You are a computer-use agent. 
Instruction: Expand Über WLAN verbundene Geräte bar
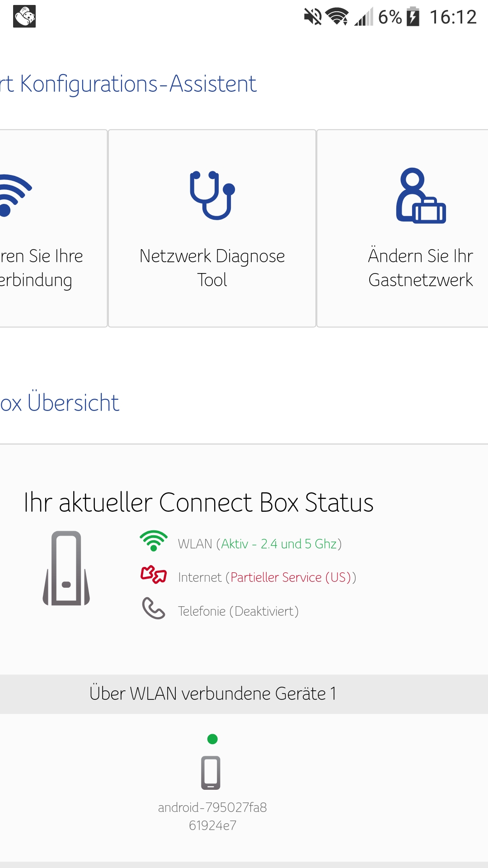212,693
